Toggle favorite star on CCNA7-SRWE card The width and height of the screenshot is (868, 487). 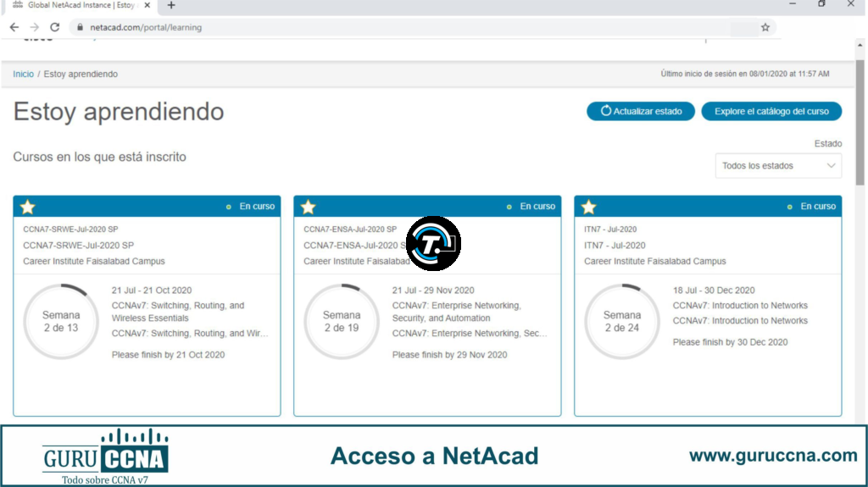pos(28,207)
